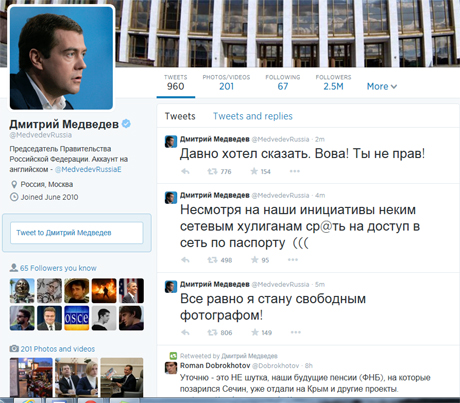The width and height of the screenshot is (460, 403).
Task: View 65 Followers you know
Action: pyautogui.click(x=58, y=268)
